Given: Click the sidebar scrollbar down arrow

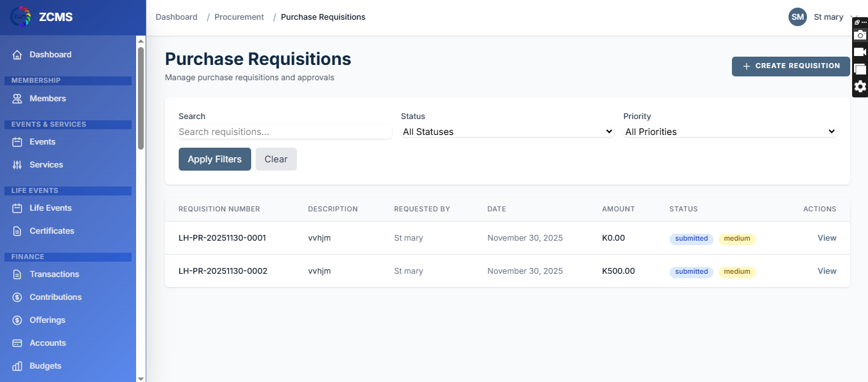Looking at the screenshot, I should click(x=141, y=378).
